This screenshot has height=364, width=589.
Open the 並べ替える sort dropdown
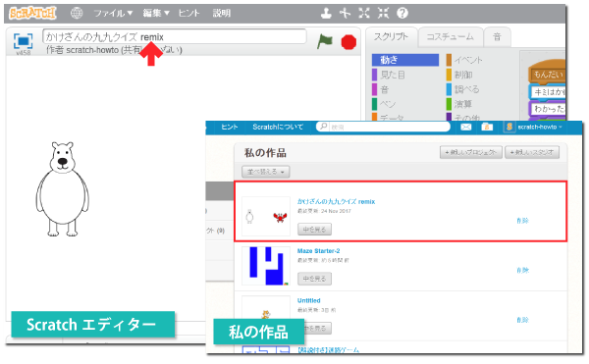click(266, 172)
